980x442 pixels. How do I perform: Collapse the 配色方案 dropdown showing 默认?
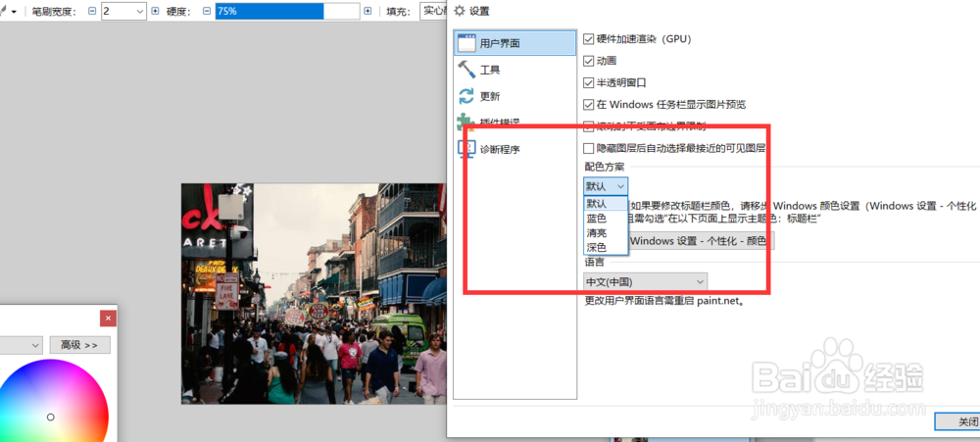pyautogui.click(x=606, y=186)
